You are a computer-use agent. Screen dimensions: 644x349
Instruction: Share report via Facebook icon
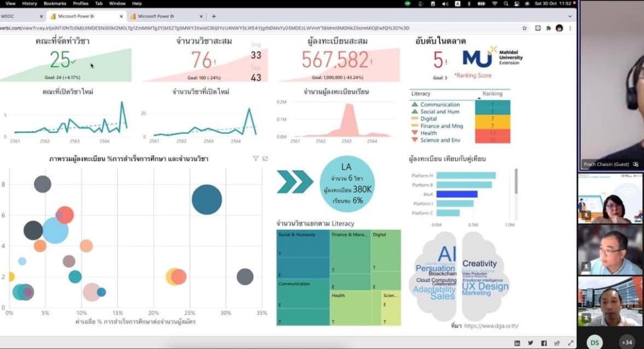click(x=544, y=343)
